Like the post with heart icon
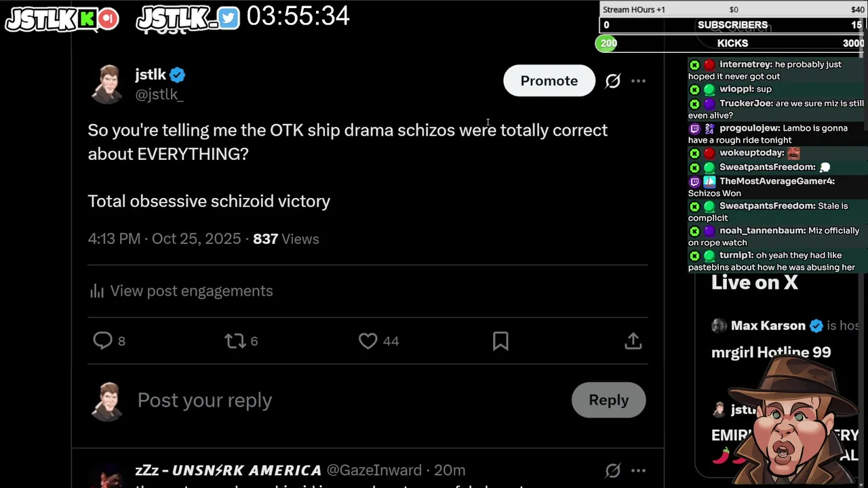 368,340
